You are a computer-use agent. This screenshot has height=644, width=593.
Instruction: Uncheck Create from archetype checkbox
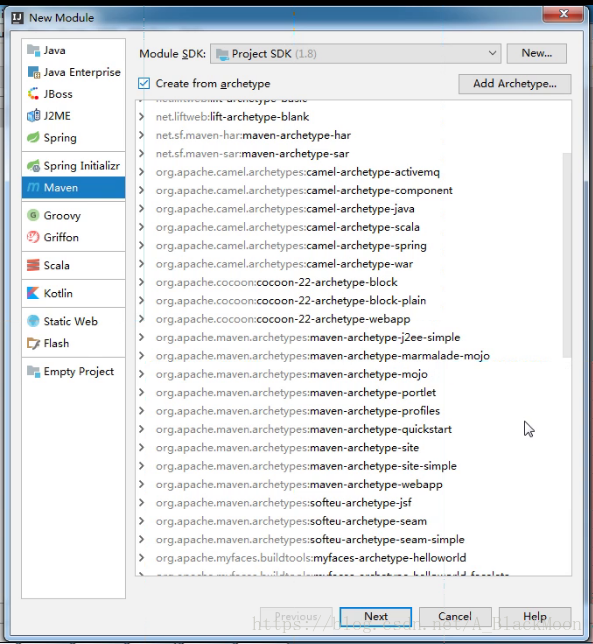pyautogui.click(x=144, y=83)
